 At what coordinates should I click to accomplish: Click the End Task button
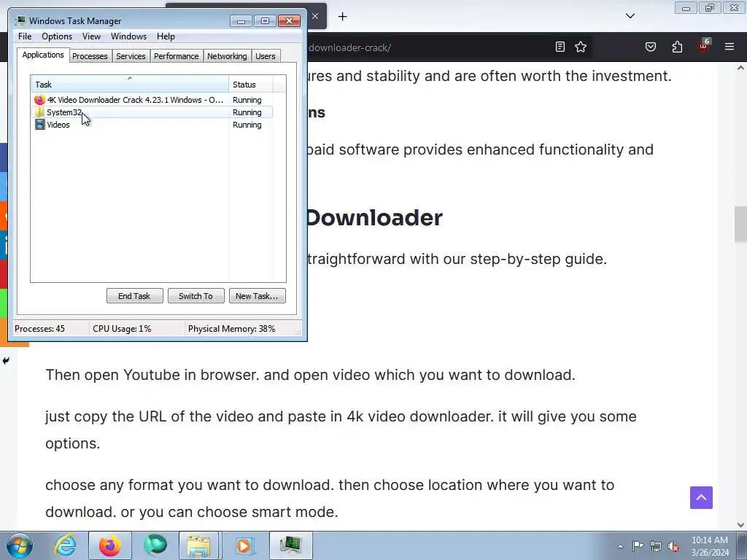click(x=134, y=296)
